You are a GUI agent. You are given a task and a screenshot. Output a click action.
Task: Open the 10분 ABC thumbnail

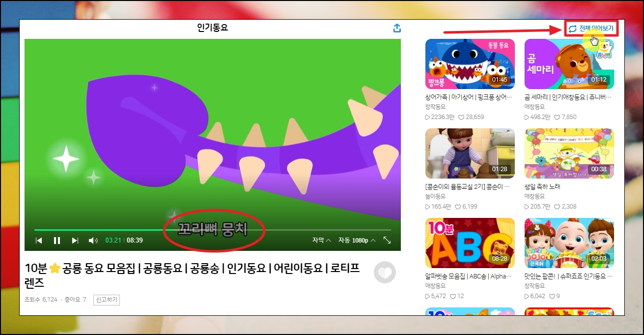(470, 243)
